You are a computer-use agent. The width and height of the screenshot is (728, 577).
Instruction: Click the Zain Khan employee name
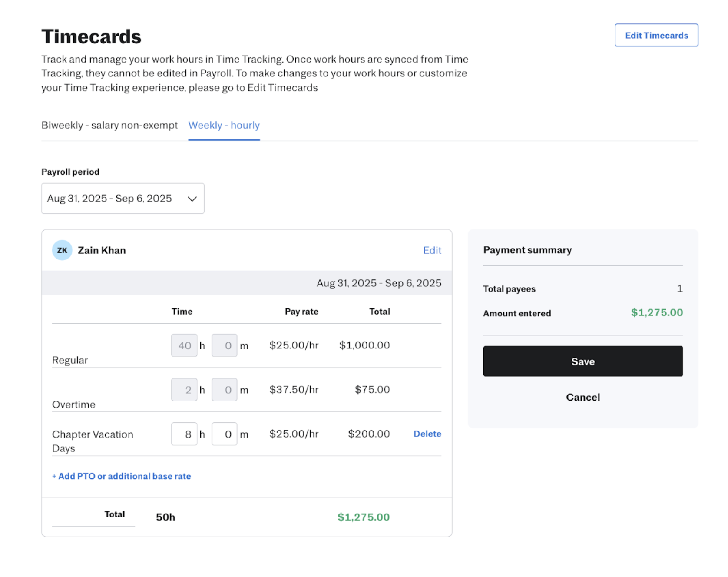(102, 250)
